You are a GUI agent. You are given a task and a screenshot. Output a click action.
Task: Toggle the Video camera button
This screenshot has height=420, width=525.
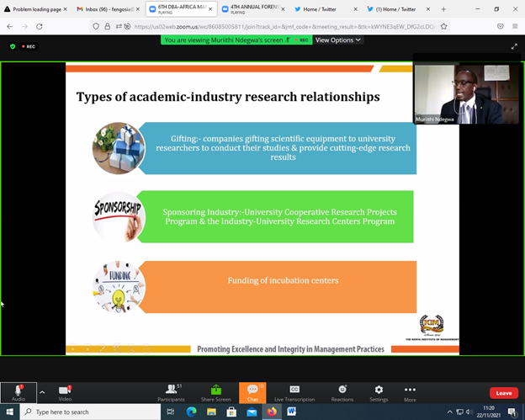click(65, 391)
